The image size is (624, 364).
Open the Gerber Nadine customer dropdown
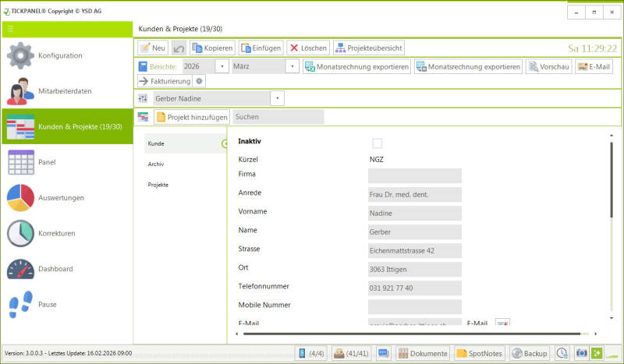pyautogui.click(x=278, y=98)
